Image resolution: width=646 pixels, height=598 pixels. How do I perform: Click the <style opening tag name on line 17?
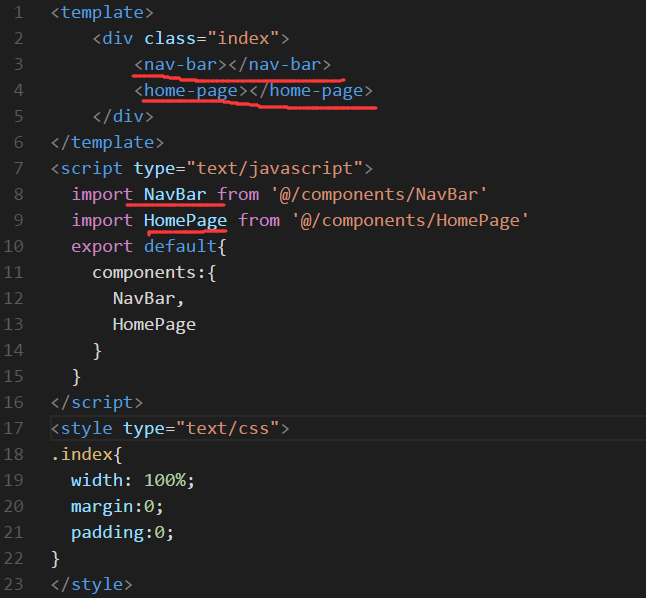(82, 428)
